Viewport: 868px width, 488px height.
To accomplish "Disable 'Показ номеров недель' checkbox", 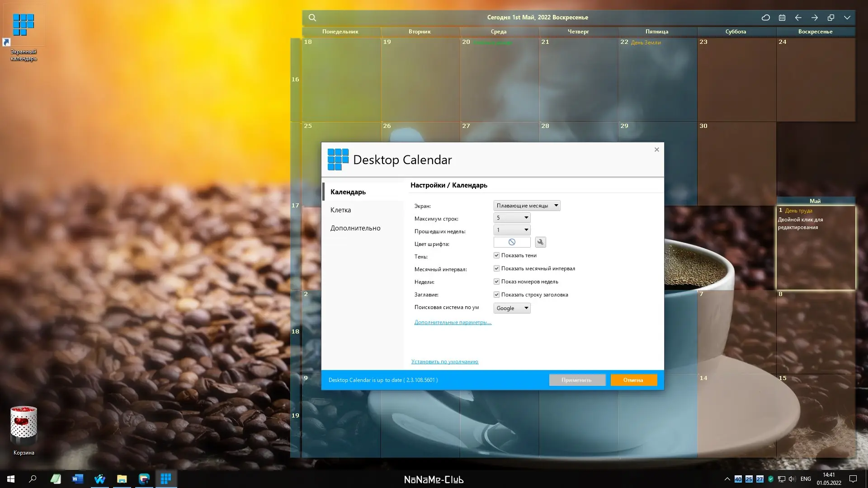I will [496, 282].
